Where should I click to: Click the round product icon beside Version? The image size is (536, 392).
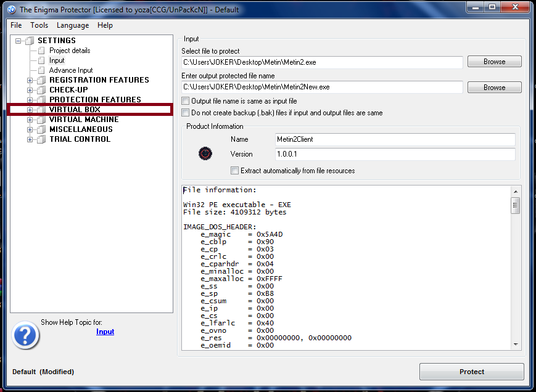point(205,153)
